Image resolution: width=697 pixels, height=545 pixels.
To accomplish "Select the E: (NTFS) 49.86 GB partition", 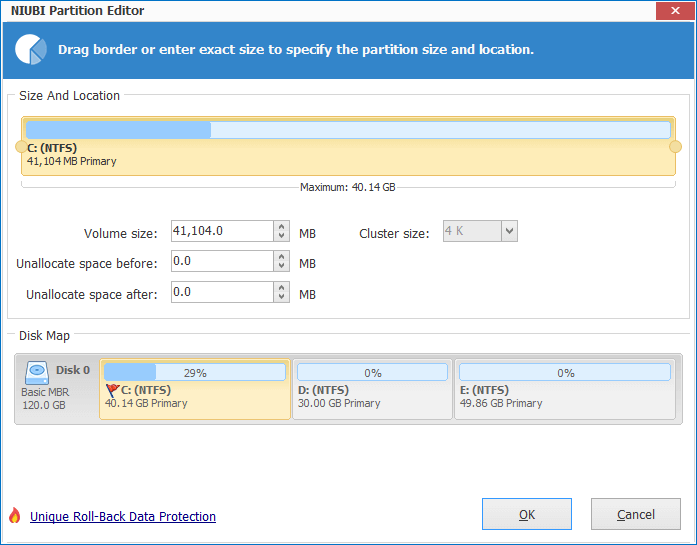I will pos(565,389).
